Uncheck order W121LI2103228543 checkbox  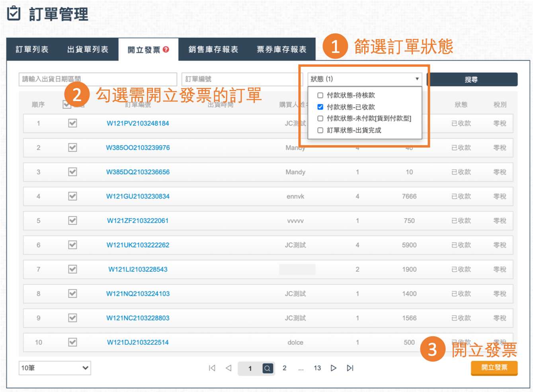click(x=72, y=269)
